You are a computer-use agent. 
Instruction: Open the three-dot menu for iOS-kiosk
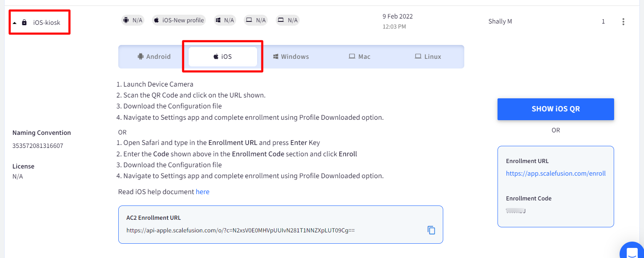[x=623, y=22]
